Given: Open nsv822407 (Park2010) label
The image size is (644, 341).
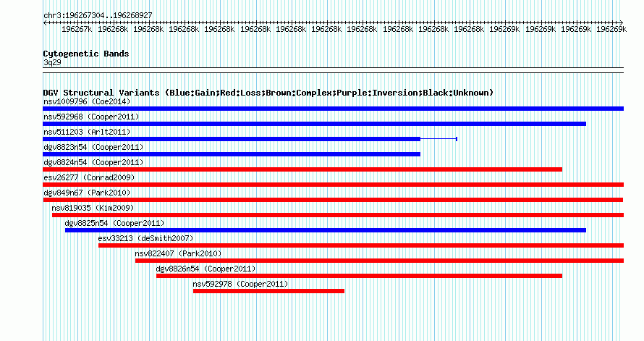Looking at the screenshot, I should pyautogui.click(x=178, y=253).
